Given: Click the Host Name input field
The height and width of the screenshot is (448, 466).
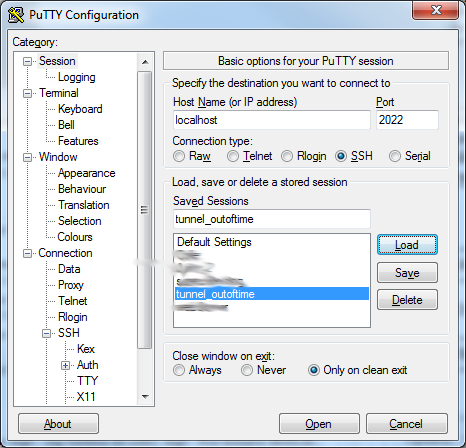Looking at the screenshot, I should pyautogui.click(x=272, y=120).
